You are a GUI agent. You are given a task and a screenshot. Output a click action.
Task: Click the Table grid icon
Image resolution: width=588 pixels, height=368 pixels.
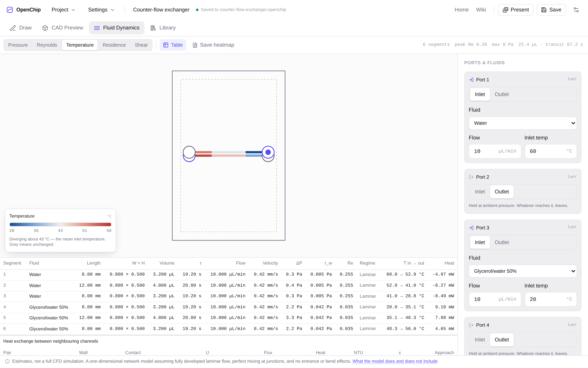point(166,45)
